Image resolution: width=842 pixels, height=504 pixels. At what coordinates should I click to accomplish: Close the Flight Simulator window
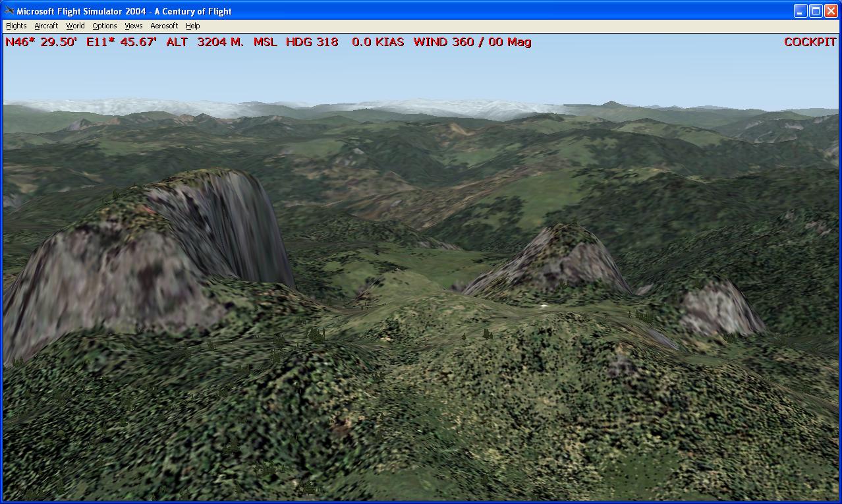(830, 11)
